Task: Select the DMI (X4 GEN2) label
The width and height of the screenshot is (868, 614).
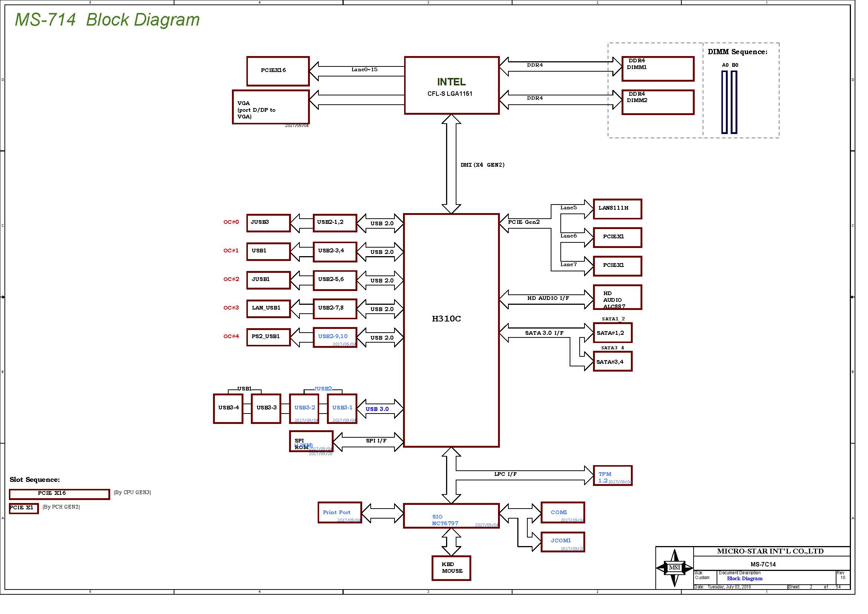Action: 482,165
